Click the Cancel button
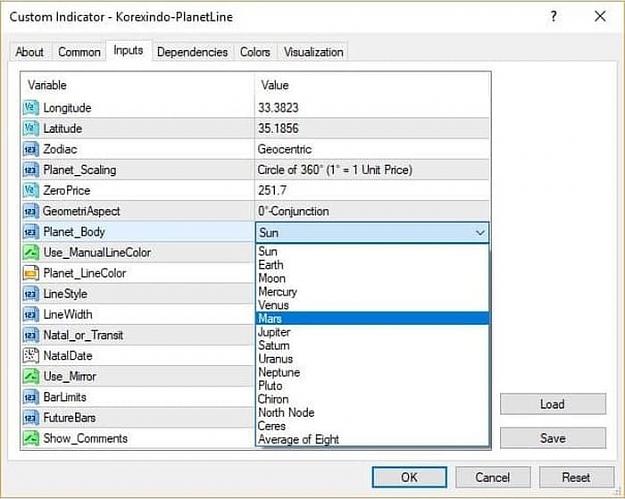This screenshot has height=499, width=625. 492,477
